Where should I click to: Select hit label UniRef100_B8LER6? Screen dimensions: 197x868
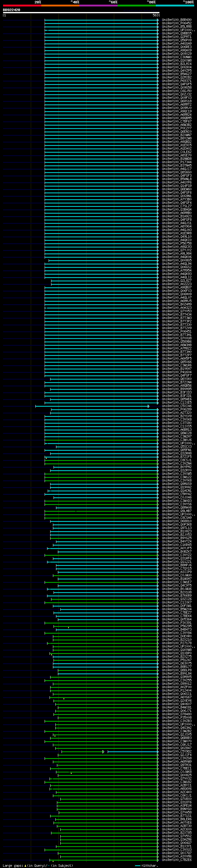(177, 819)
